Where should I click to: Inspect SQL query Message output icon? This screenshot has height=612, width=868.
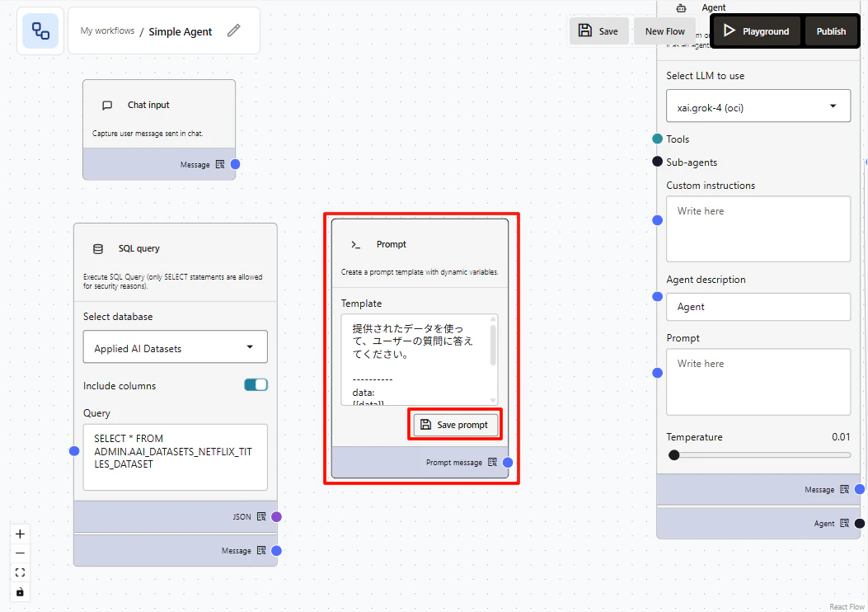tap(261, 550)
